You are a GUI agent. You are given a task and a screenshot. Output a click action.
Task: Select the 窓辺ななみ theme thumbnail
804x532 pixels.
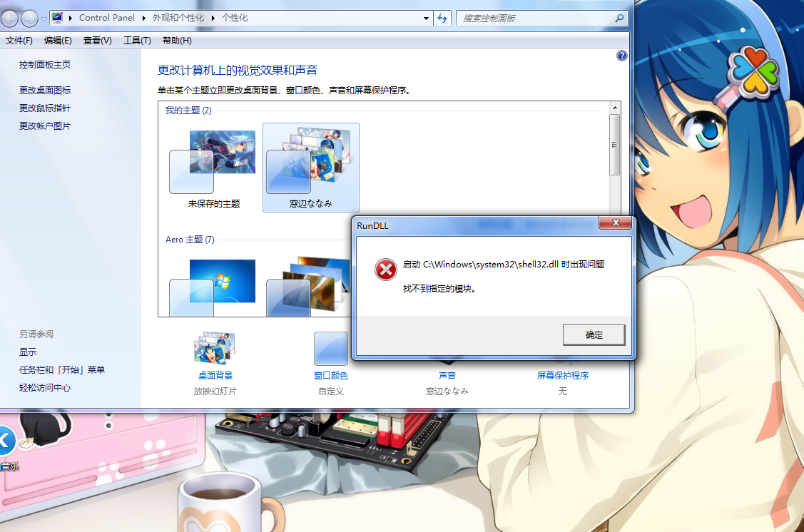(x=311, y=168)
